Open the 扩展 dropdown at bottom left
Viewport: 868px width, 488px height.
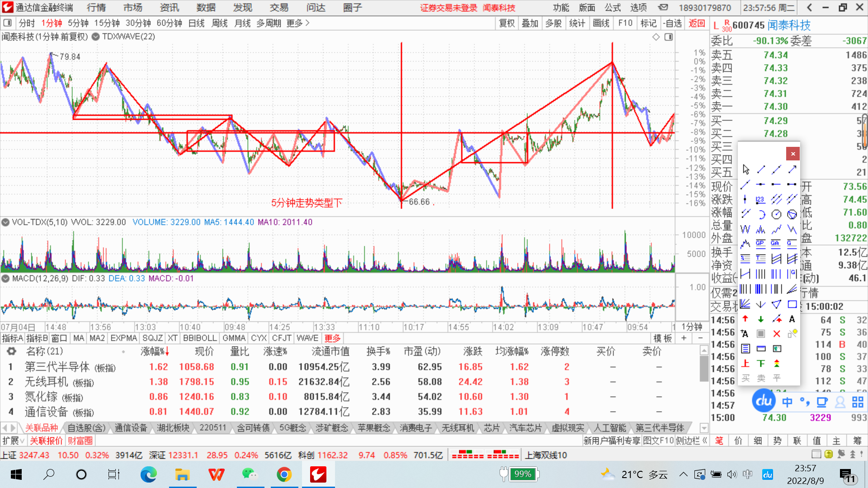coord(14,441)
